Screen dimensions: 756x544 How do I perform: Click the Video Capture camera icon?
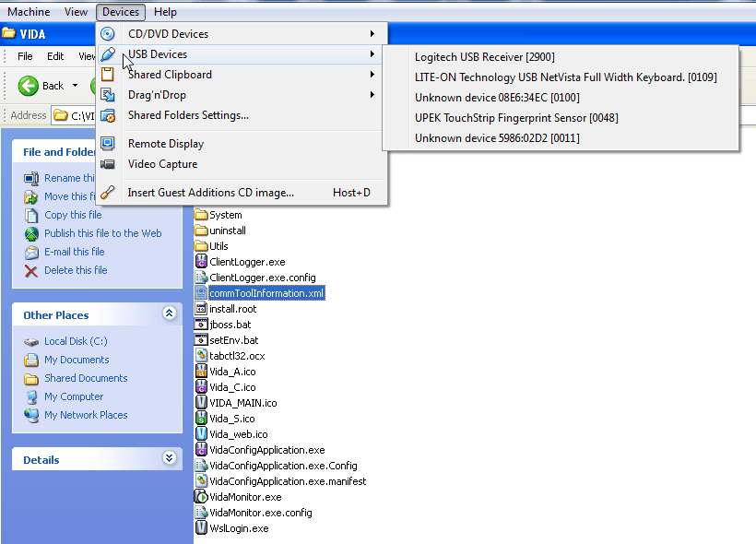click(108, 164)
